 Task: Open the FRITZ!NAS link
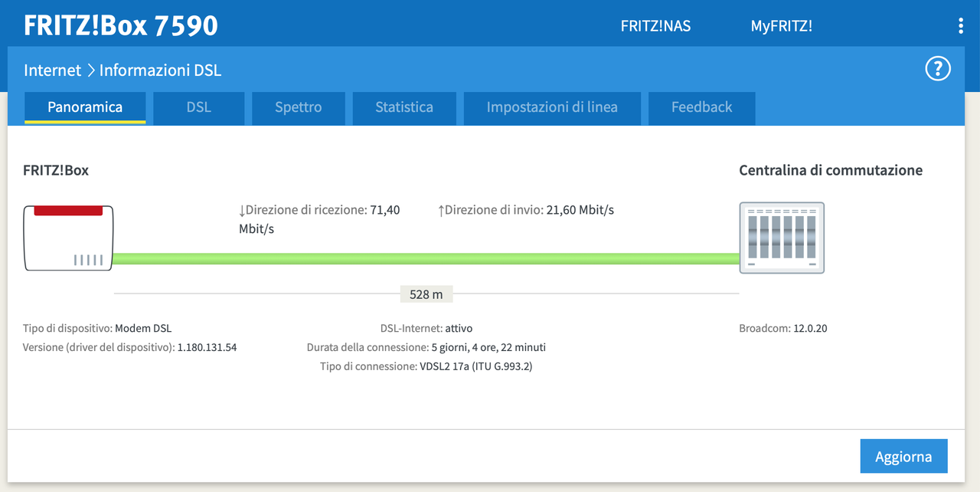pos(655,26)
